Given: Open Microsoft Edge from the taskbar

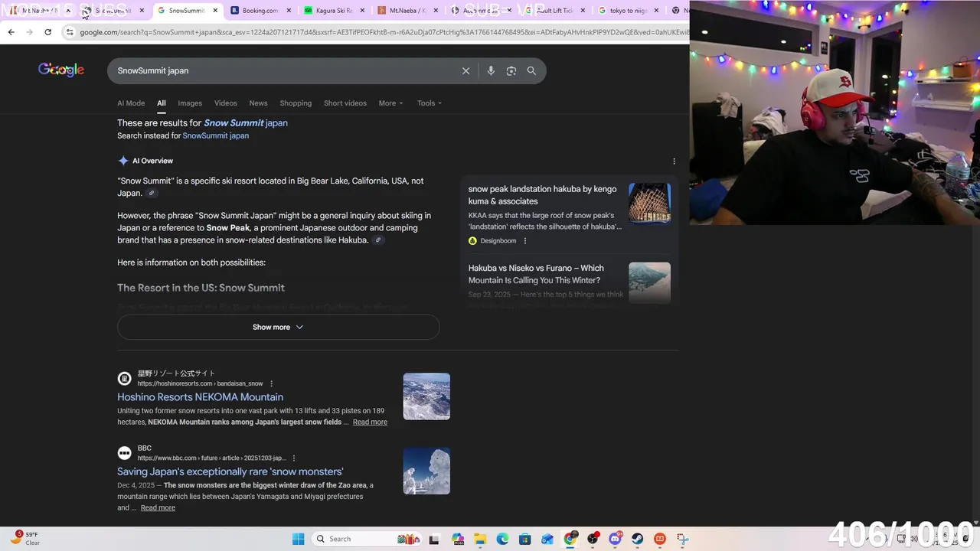Looking at the screenshot, I should click(502, 539).
